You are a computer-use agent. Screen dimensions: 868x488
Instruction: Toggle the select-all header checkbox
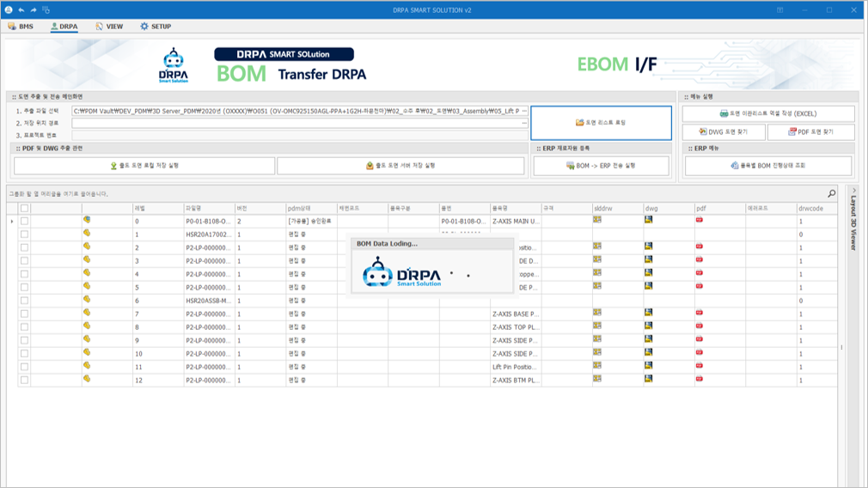tap(24, 209)
